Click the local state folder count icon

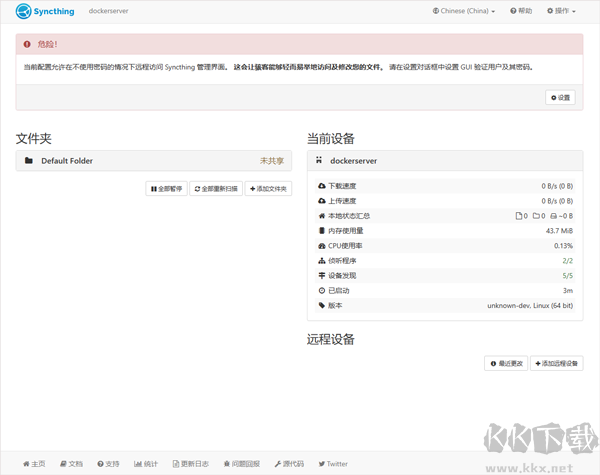(x=536, y=216)
